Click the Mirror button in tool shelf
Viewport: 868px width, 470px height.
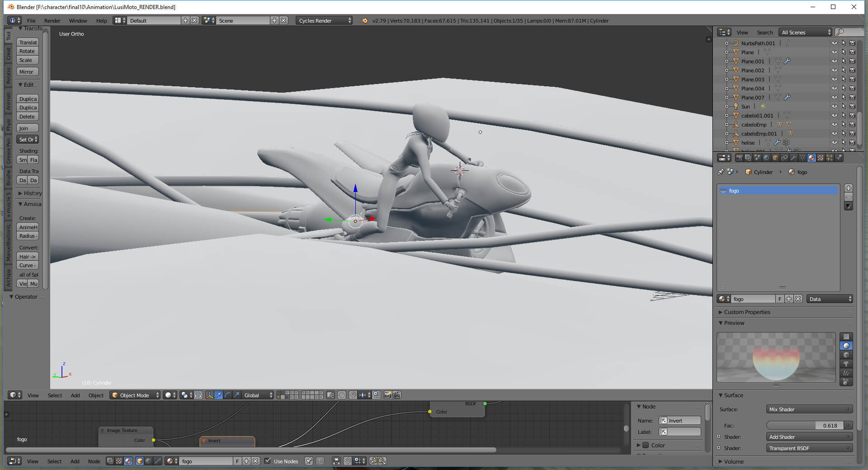tap(27, 72)
